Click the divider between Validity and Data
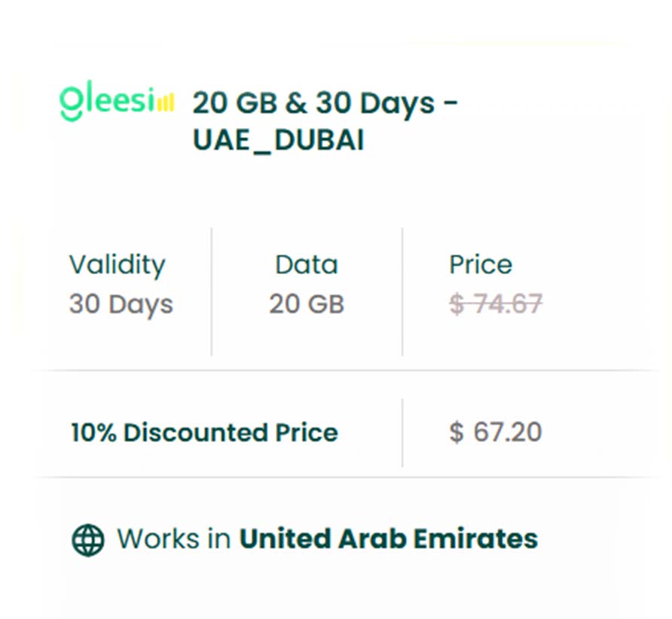Viewport: 672px width, 619px height. point(212,291)
